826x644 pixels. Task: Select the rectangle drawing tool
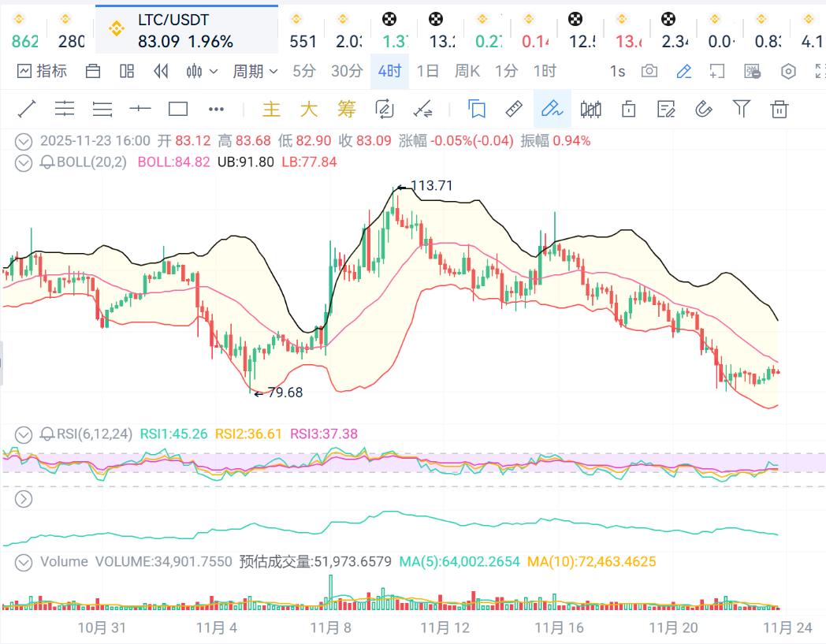[x=178, y=109]
